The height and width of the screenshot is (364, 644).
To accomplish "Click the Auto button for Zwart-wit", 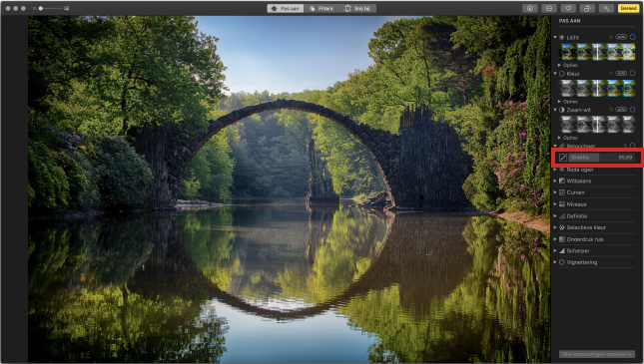I will click(621, 110).
